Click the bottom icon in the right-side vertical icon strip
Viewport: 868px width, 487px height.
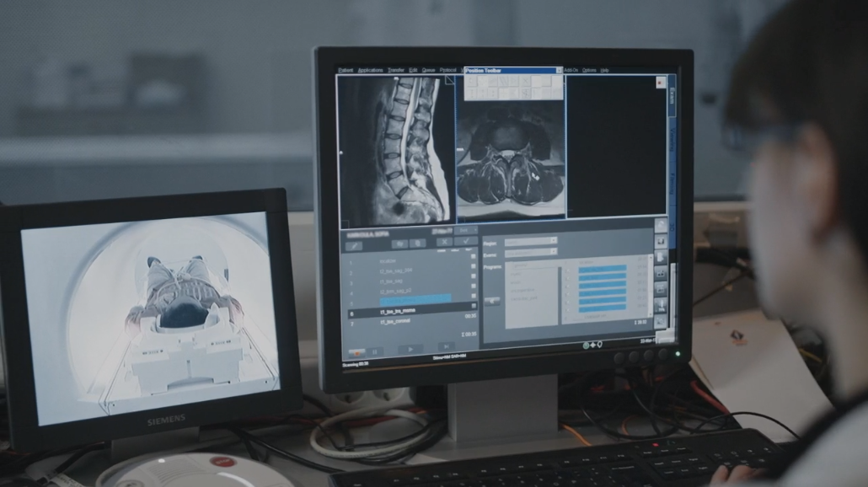(661, 322)
